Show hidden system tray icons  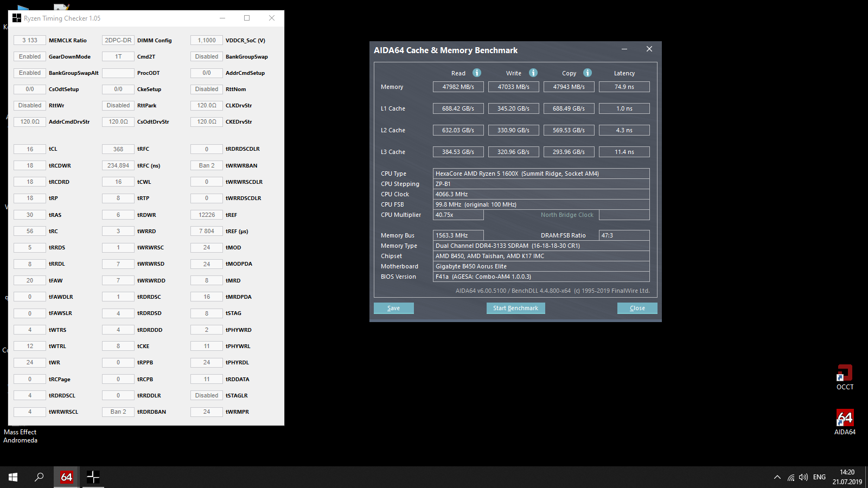point(777,477)
